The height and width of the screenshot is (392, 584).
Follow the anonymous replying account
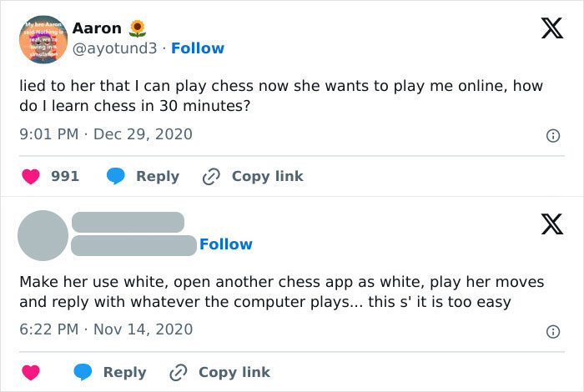pyautogui.click(x=225, y=244)
